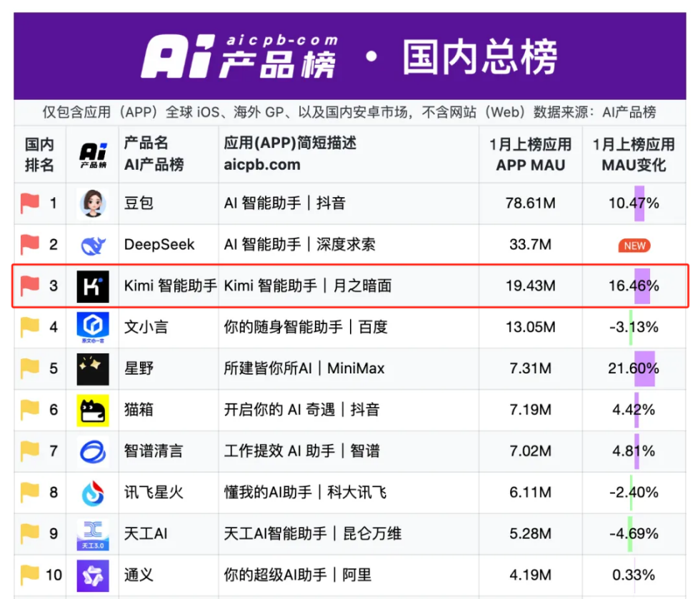Viewport: 700px width, 599px height.
Task: Click the 13.05M MAU value
Action: pyautogui.click(x=530, y=327)
